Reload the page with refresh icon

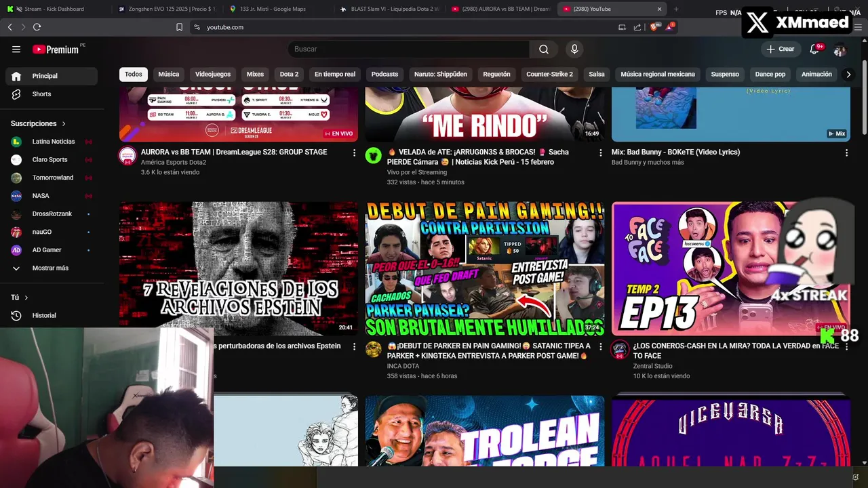pyautogui.click(x=37, y=27)
